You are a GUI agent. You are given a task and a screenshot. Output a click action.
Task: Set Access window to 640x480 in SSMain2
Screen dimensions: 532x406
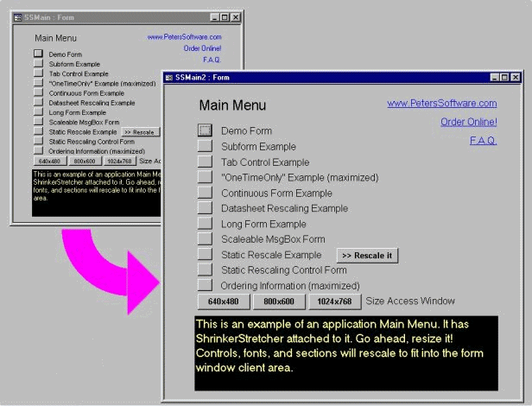224,301
